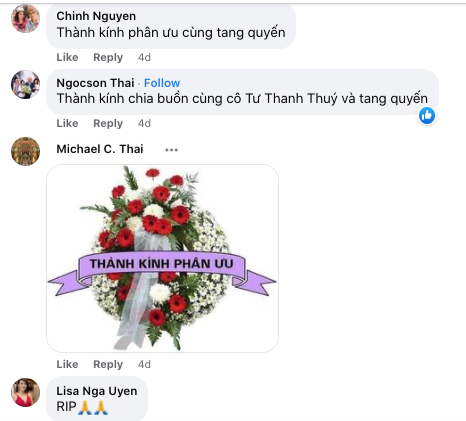Open the funeral wreath image
The image size is (466, 421).
click(x=162, y=258)
